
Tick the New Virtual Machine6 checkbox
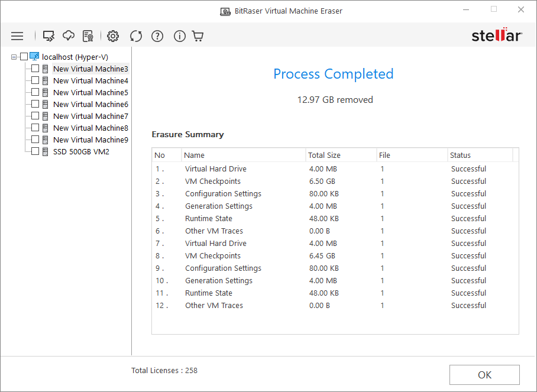pyautogui.click(x=35, y=103)
